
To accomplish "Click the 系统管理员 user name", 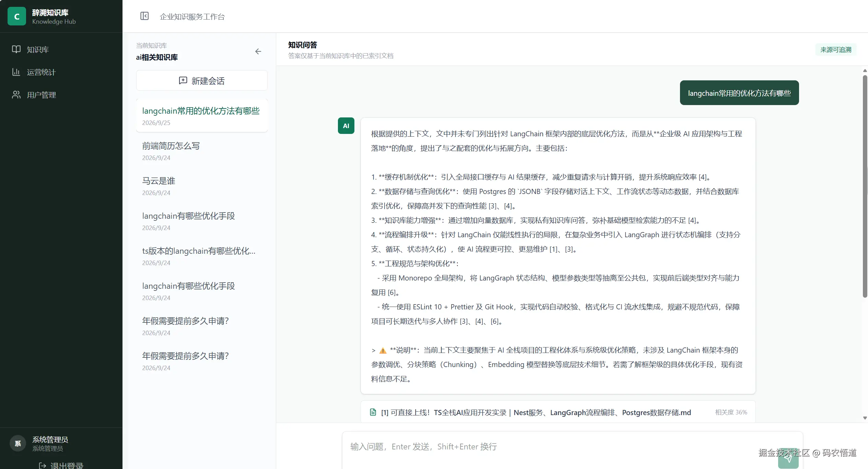I will [50, 439].
